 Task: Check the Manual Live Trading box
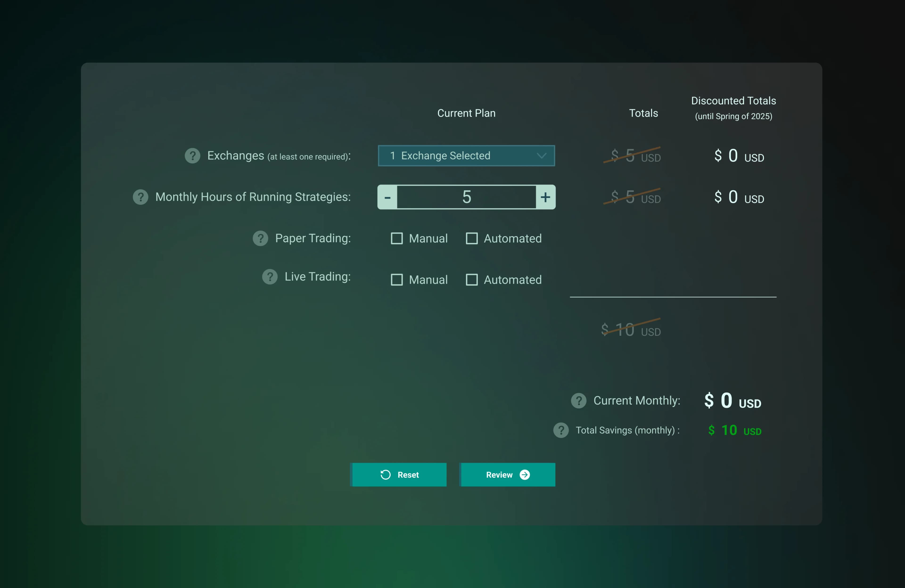click(397, 280)
